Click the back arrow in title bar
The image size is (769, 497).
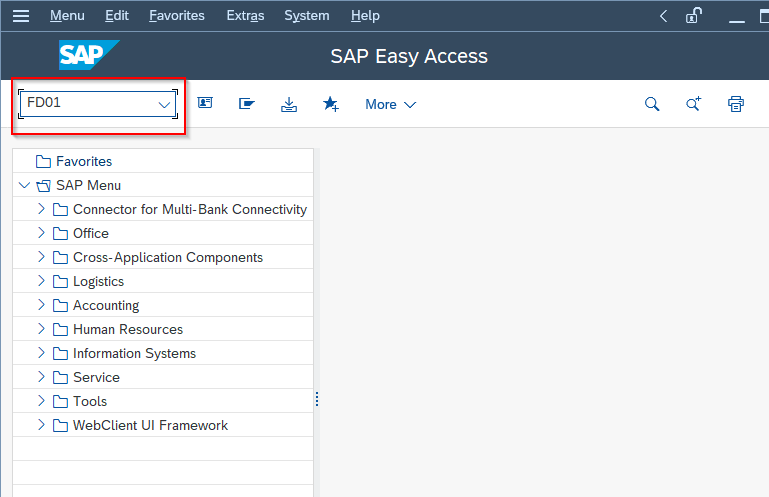(x=664, y=16)
